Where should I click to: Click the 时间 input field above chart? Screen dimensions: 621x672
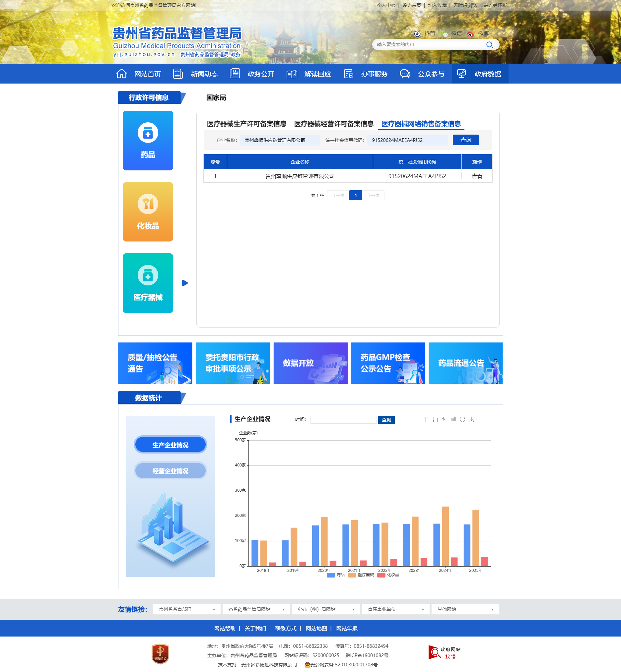click(x=343, y=419)
